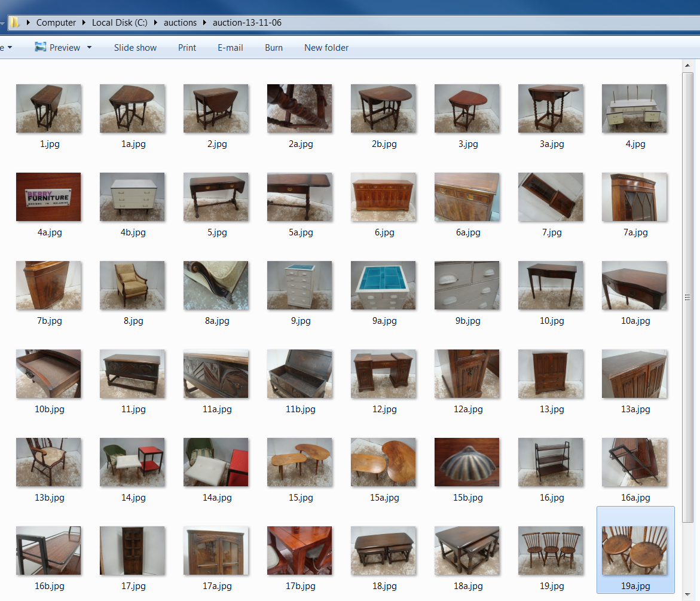Navigate to Computer in the breadcrumb
Image resolution: width=700 pixels, height=601 pixels.
click(56, 23)
